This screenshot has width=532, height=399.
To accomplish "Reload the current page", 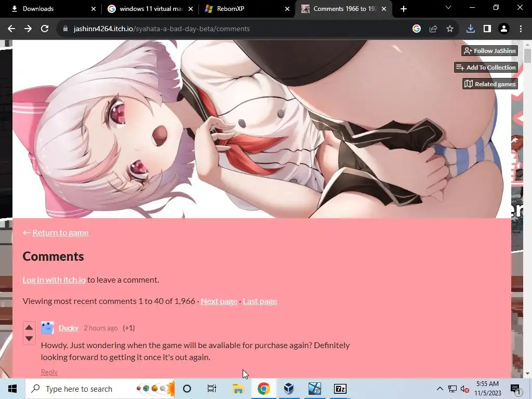I will pos(45,29).
